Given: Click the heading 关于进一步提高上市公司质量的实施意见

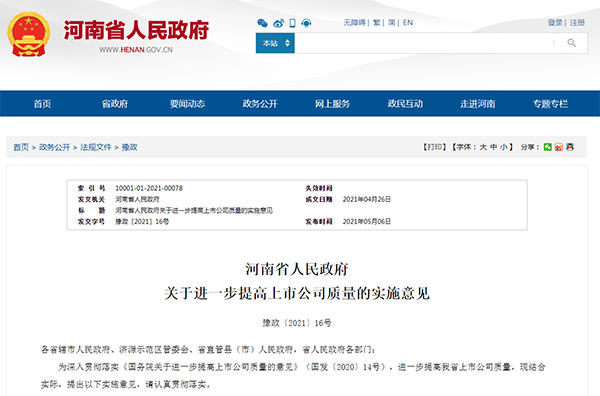Looking at the screenshot, I should pos(297,293).
